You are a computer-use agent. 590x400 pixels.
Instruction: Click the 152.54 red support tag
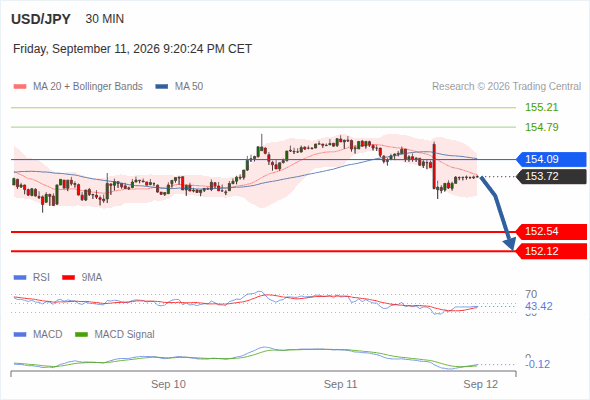pos(551,231)
